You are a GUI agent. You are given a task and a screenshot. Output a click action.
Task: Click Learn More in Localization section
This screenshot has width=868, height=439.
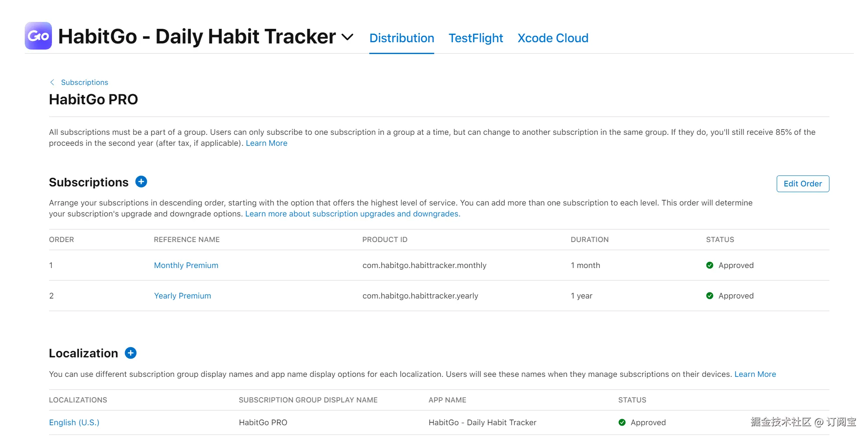tap(755, 374)
